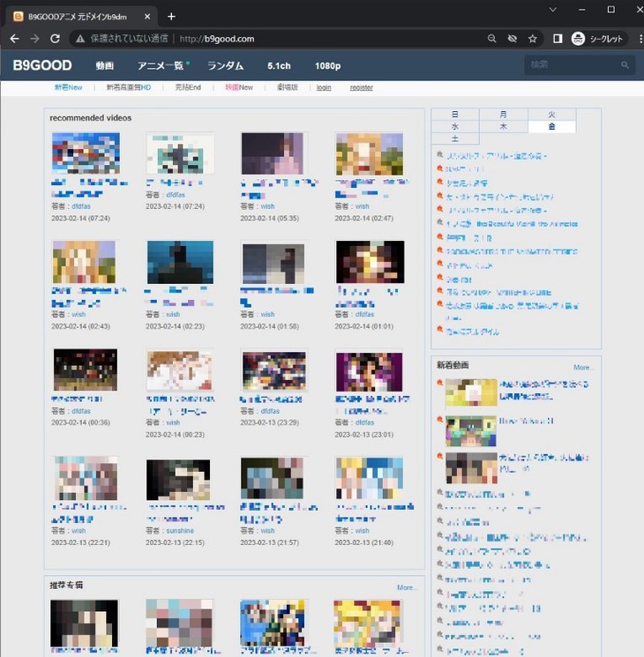Select the 土 weekday tab

pos(454,138)
